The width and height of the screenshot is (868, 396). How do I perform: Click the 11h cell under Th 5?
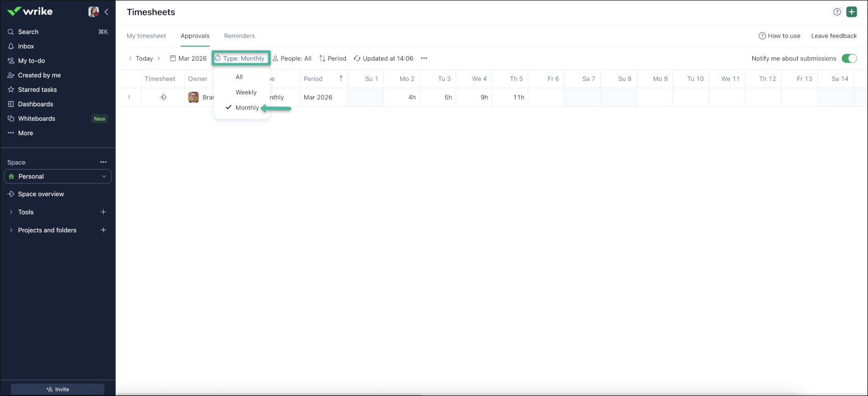(510, 97)
